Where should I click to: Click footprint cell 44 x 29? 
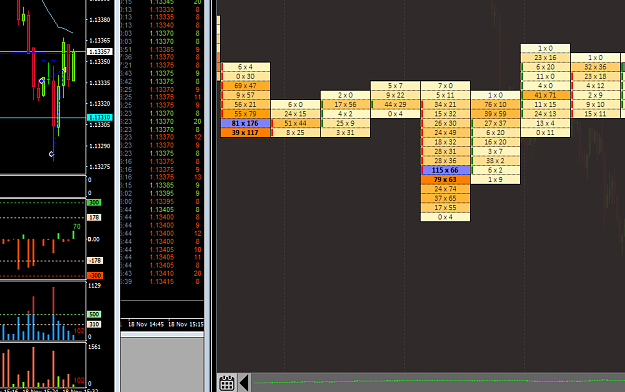395,104
